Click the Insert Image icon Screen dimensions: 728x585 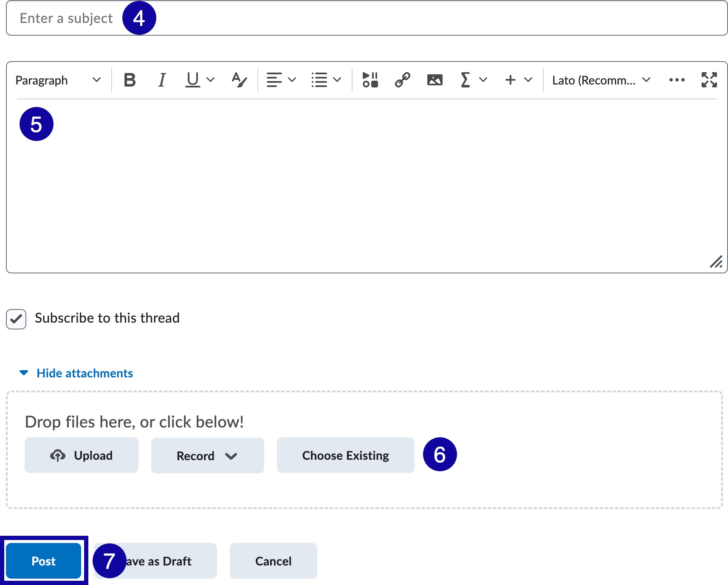(x=435, y=80)
